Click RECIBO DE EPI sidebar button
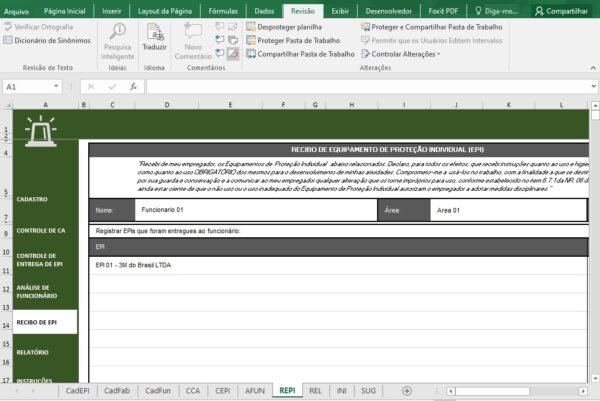The height and width of the screenshot is (401, 600). coord(45,322)
